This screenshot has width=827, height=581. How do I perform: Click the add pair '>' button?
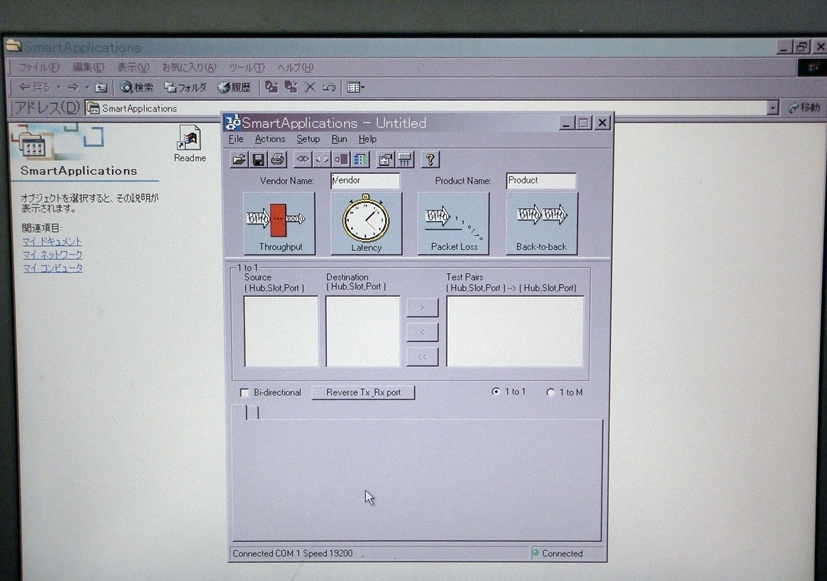(422, 307)
